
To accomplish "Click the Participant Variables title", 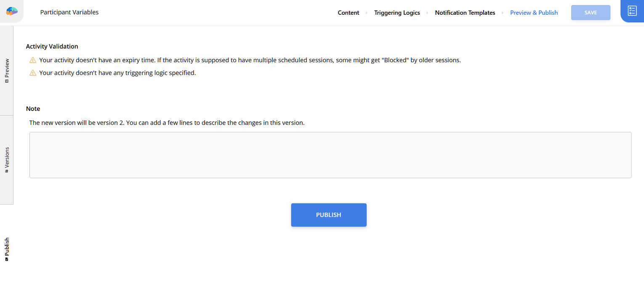I will 69,12.
